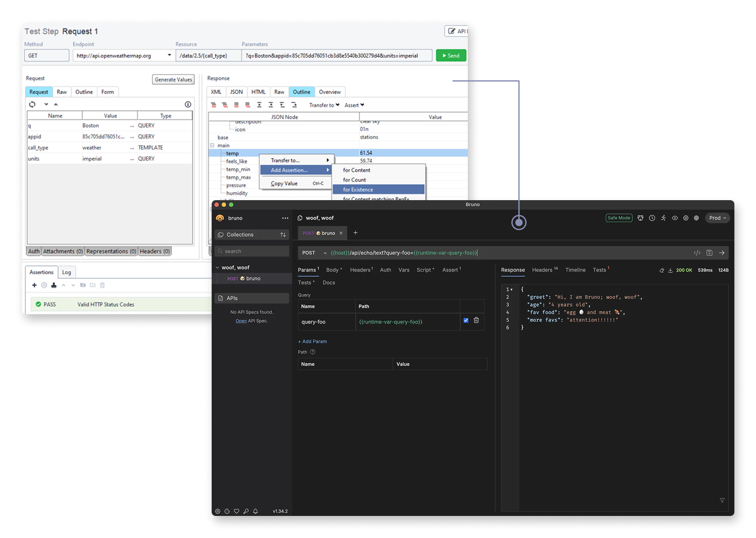Viewport: 756px width, 538px height.
Task: Select the POST bruno request in sidebar tree
Action: (251, 278)
